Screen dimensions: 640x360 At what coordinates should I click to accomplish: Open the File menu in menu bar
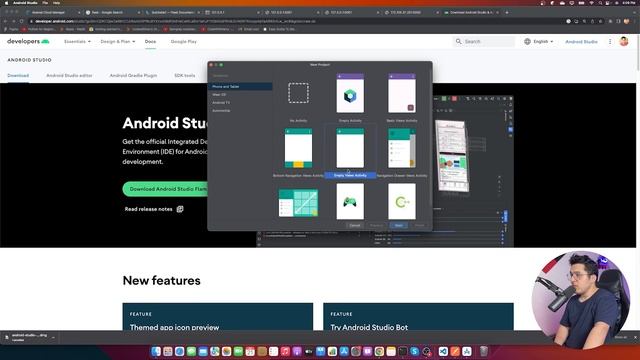tap(45, 3)
